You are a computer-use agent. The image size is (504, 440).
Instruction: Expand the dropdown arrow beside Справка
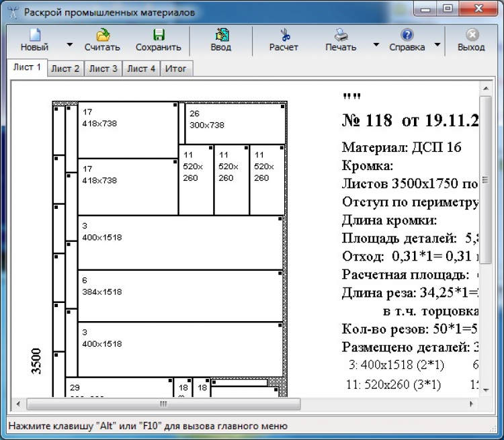(x=437, y=45)
